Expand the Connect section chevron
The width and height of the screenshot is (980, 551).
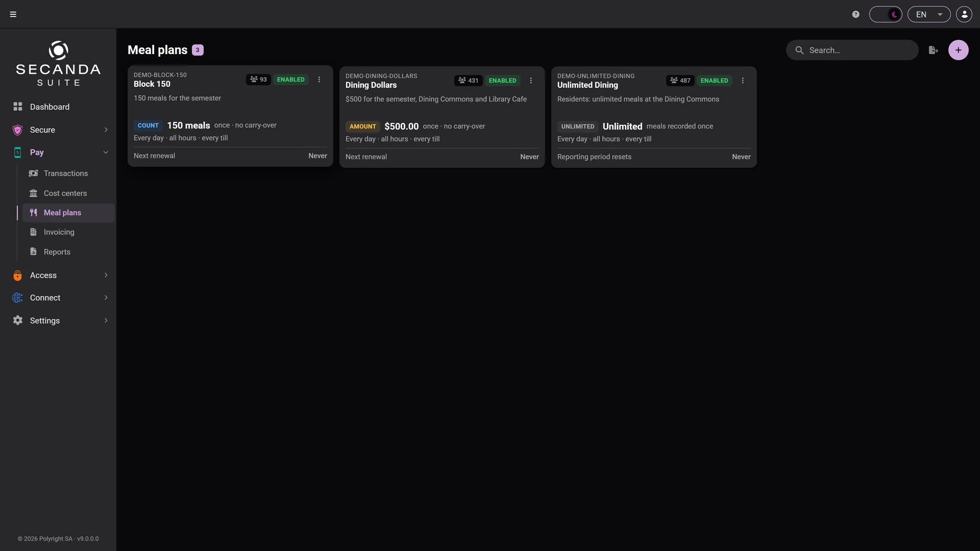(x=106, y=297)
